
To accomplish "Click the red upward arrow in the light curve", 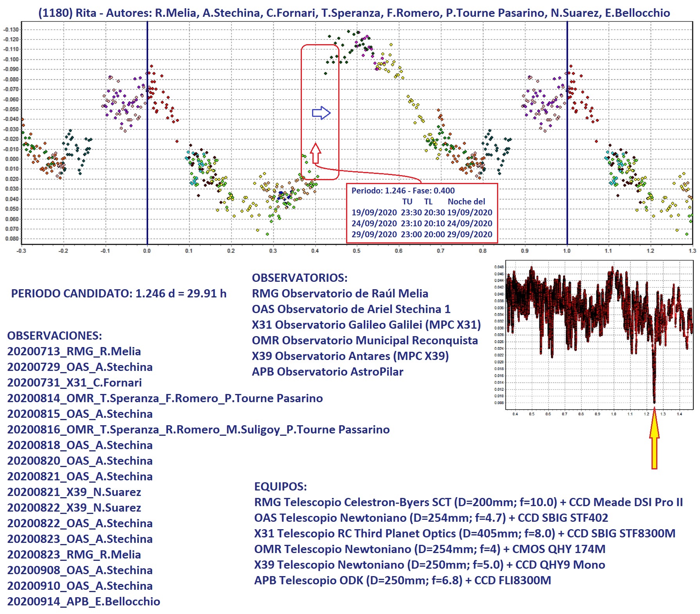I will pyautogui.click(x=316, y=153).
